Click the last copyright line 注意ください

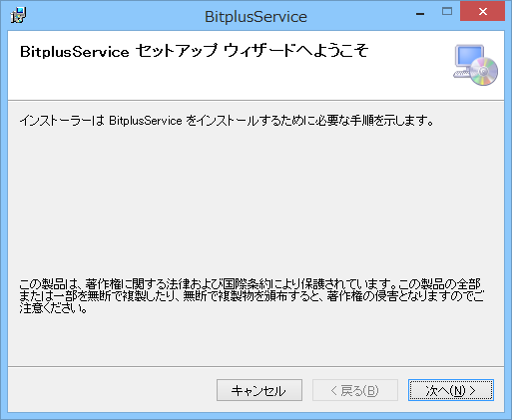click(53, 308)
